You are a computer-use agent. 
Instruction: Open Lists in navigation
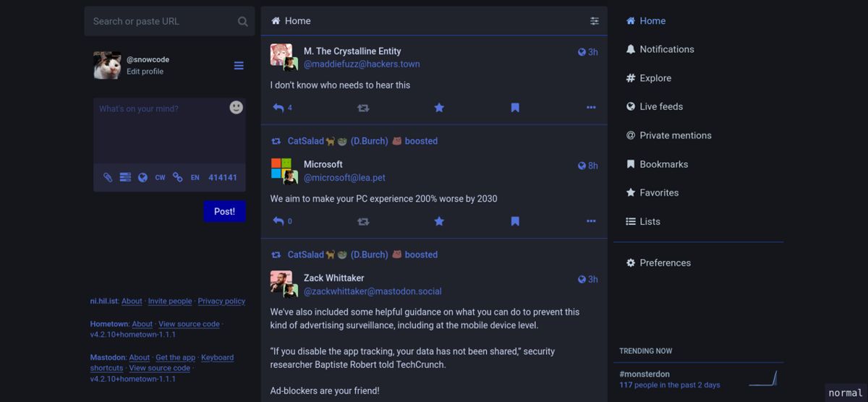click(x=643, y=221)
